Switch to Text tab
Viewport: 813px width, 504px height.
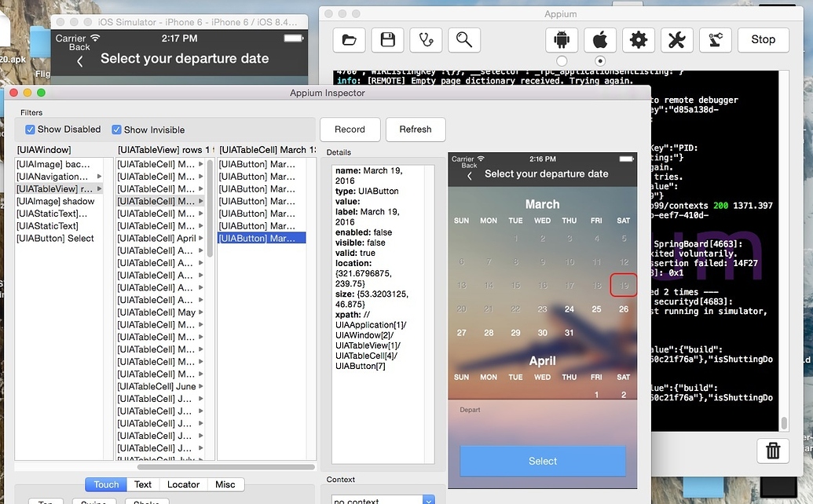click(x=143, y=484)
